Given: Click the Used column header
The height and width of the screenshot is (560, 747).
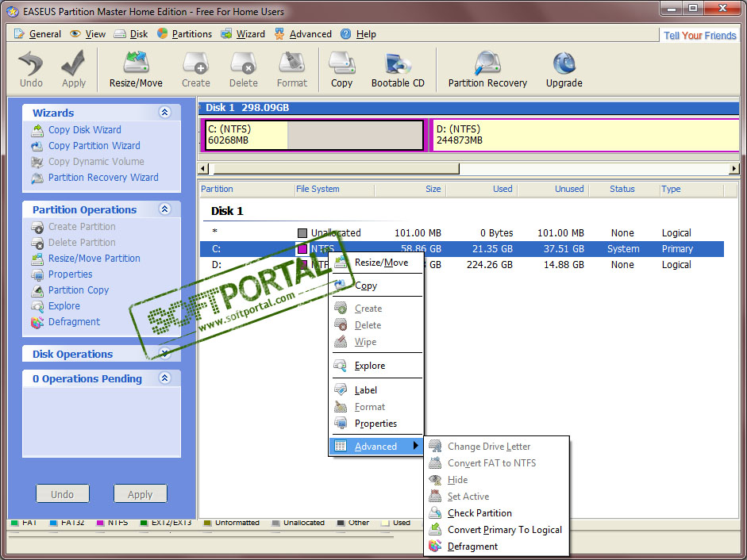Looking at the screenshot, I should click(481, 189).
